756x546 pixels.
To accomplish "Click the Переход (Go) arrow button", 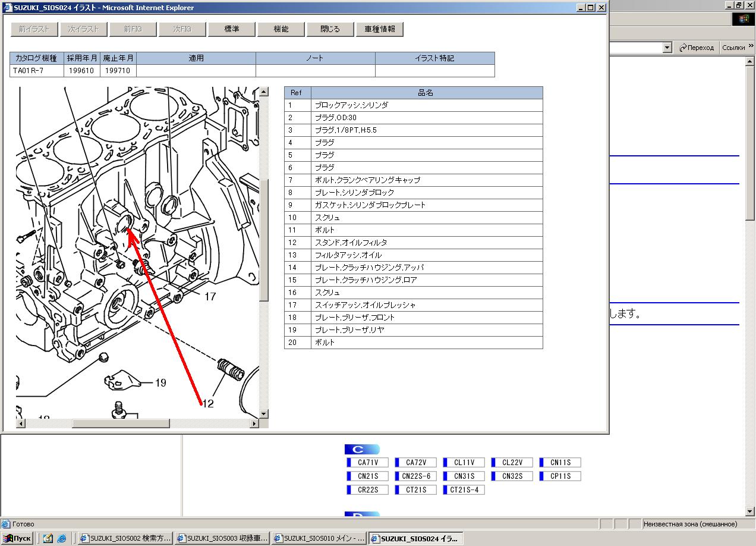I will pos(683,48).
